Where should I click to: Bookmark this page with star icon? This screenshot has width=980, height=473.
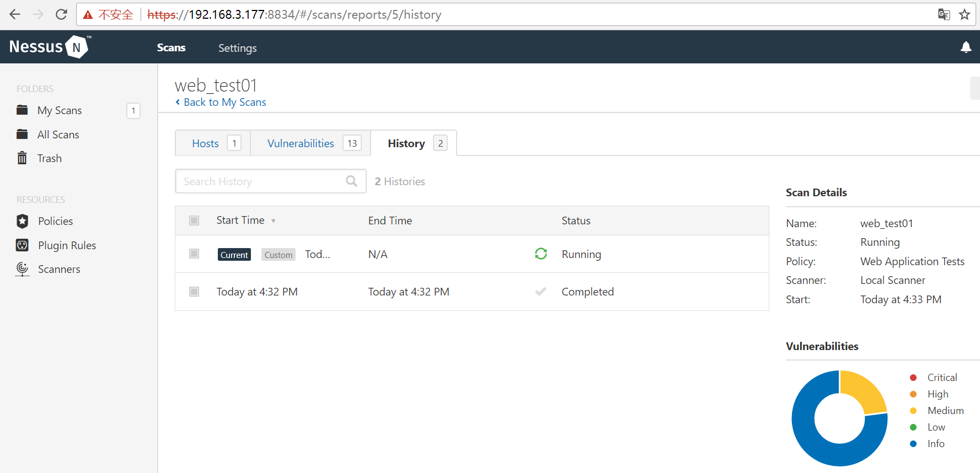pyautogui.click(x=965, y=14)
